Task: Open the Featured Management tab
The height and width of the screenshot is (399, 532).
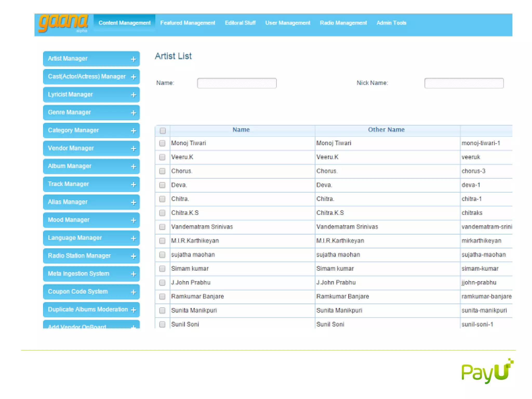Action: (x=188, y=23)
